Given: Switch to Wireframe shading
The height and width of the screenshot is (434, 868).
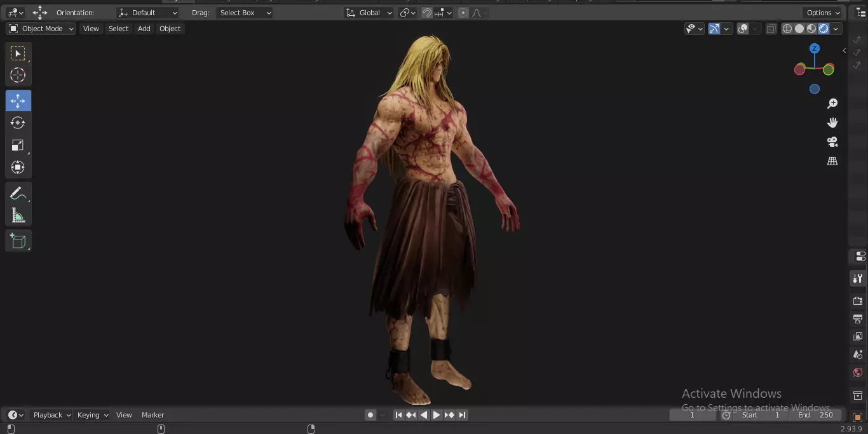Looking at the screenshot, I should tap(787, 29).
